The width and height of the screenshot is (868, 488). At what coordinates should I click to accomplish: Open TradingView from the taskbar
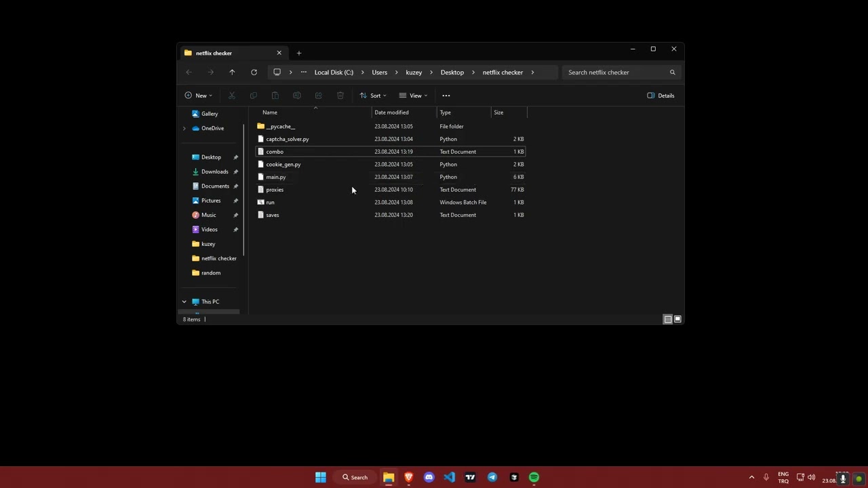470,477
